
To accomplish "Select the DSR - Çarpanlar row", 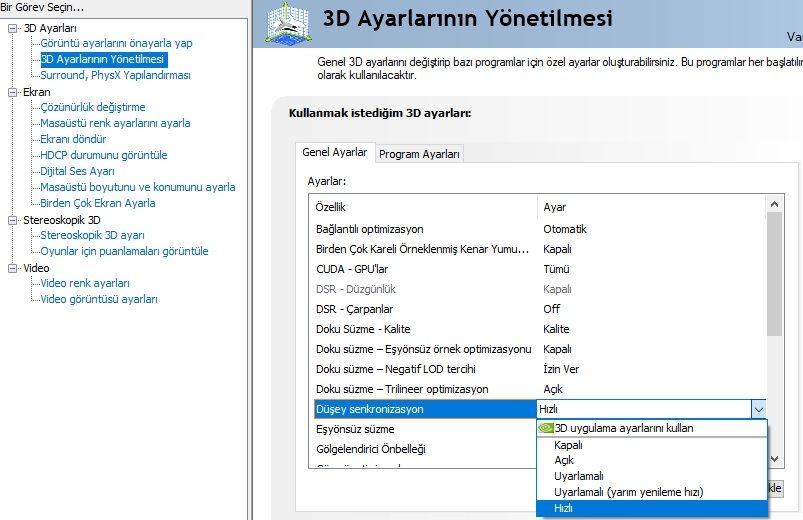I will coord(538,309).
